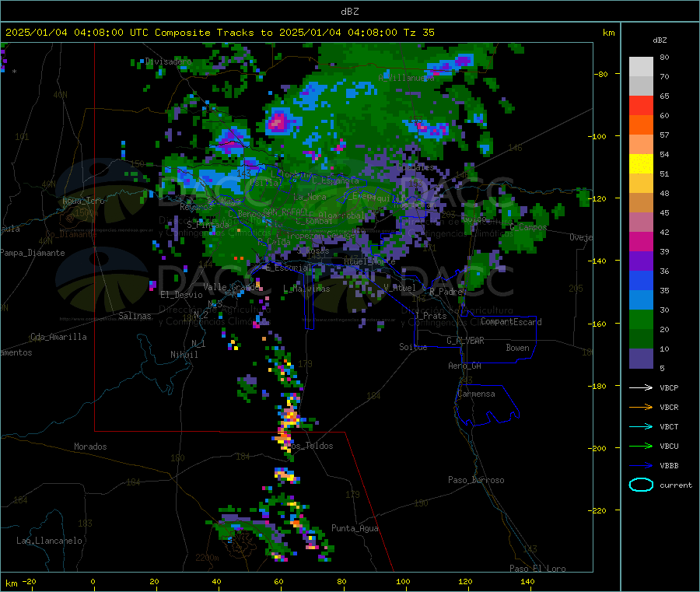Click the 'Pampa_Diamante' map label

coord(32,253)
